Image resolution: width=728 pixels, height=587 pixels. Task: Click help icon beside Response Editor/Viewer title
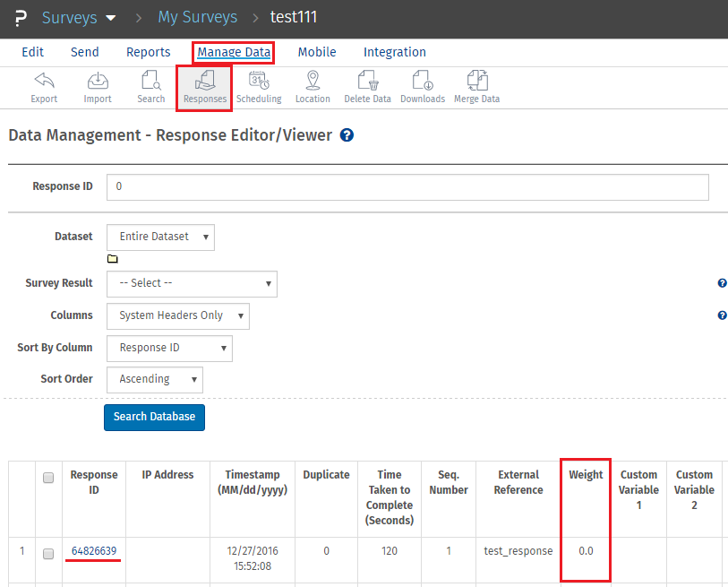(x=347, y=135)
